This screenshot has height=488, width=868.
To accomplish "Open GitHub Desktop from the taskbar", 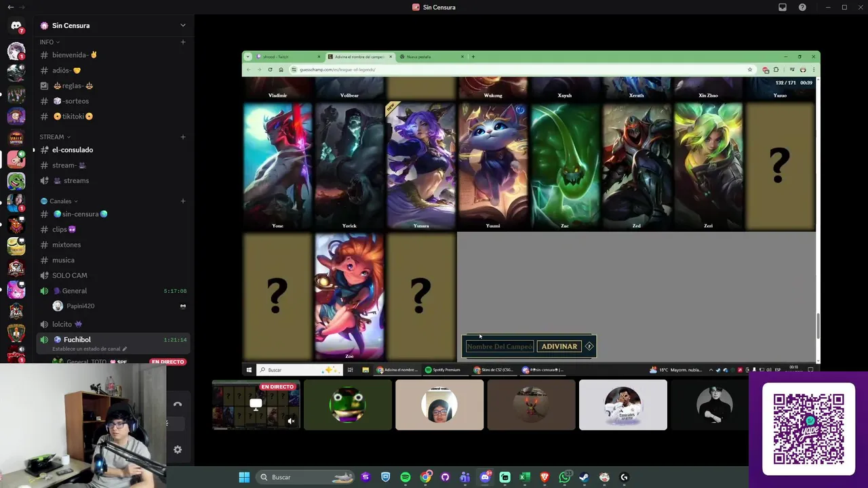I will [445, 477].
